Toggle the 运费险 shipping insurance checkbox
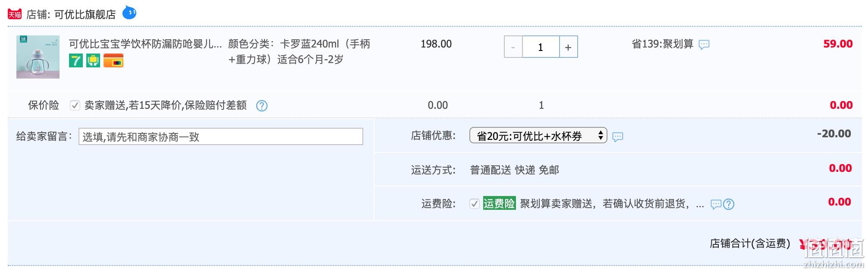 pyautogui.click(x=475, y=204)
